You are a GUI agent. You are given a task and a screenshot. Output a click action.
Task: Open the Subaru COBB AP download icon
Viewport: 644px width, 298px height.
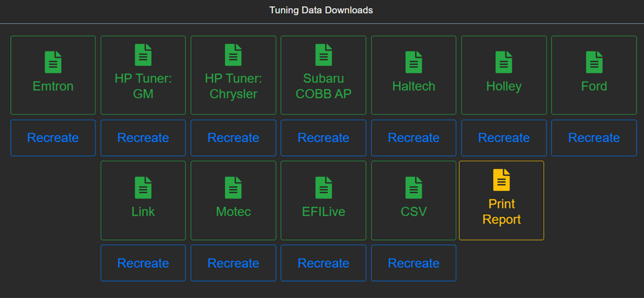coord(324,55)
